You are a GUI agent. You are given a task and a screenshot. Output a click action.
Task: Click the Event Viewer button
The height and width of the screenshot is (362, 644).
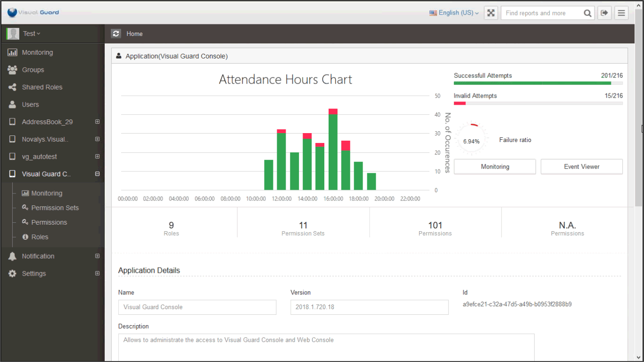point(581,167)
